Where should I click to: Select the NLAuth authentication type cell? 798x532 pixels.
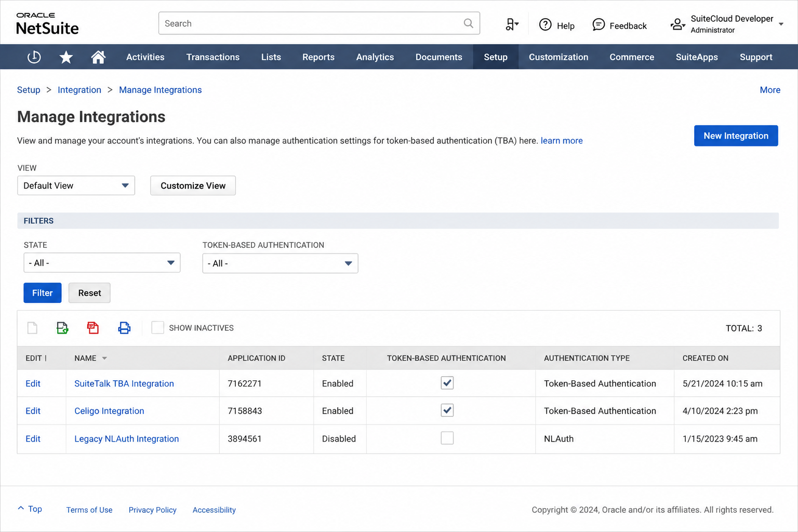point(558,439)
